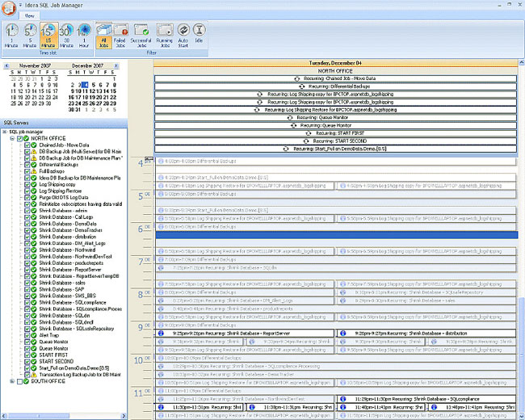525x420 pixels.
Task: Open the View ribbon tab
Action: click(x=29, y=15)
